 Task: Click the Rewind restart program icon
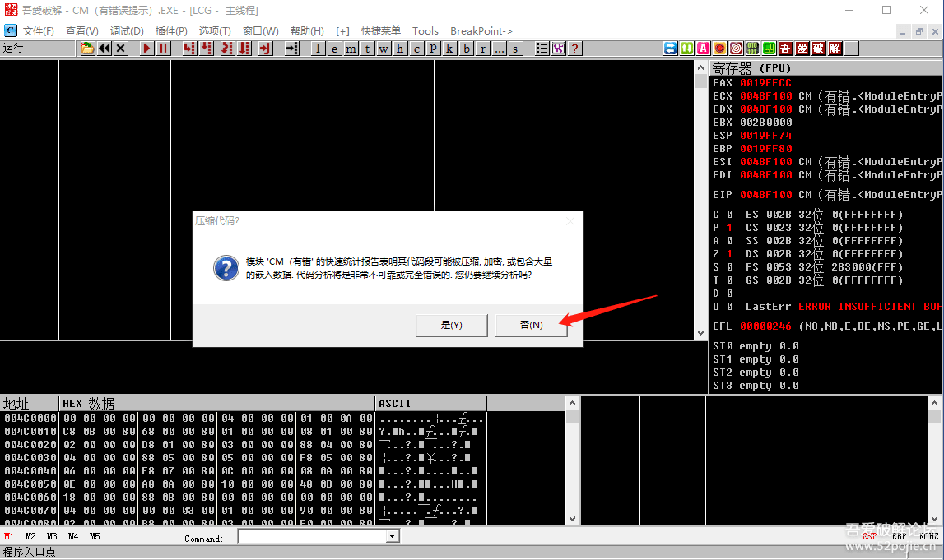(105, 49)
